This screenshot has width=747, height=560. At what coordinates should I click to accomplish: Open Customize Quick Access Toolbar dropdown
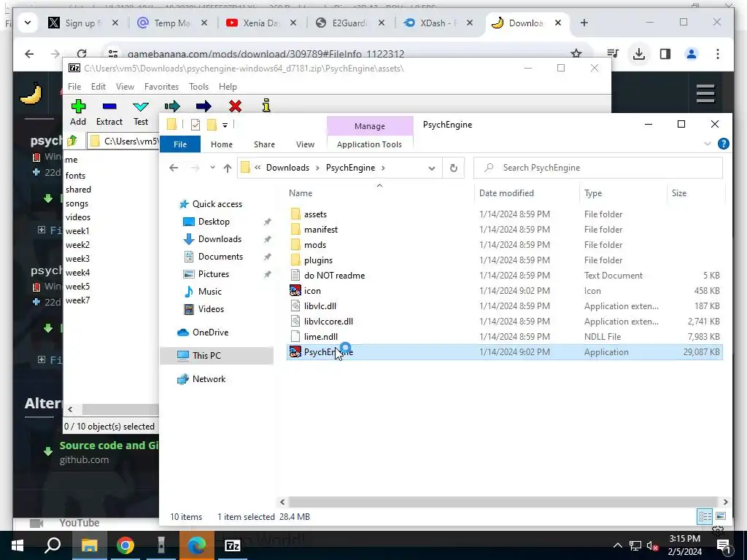coord(225,125)
